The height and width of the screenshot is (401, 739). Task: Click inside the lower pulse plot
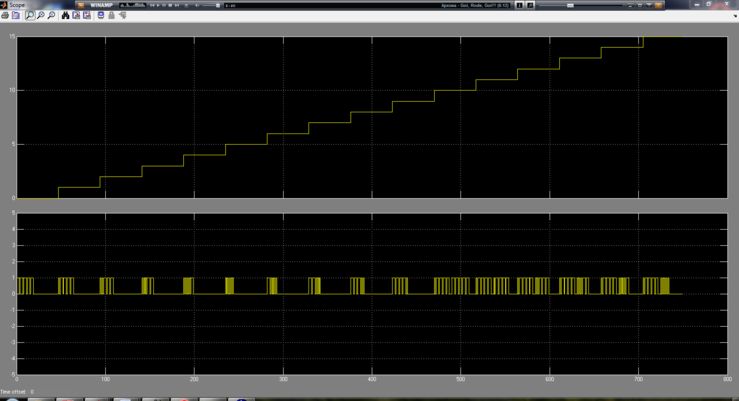[372, 294]
